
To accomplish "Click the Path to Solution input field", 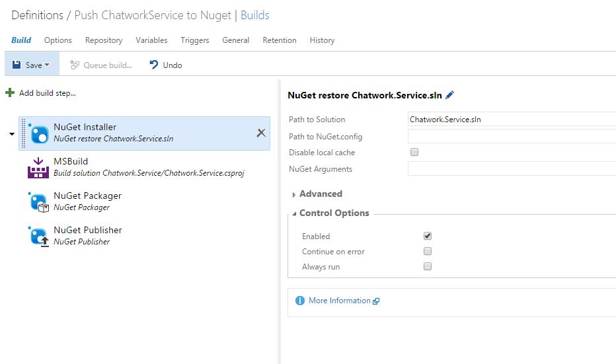I will [x=512, y=120].
